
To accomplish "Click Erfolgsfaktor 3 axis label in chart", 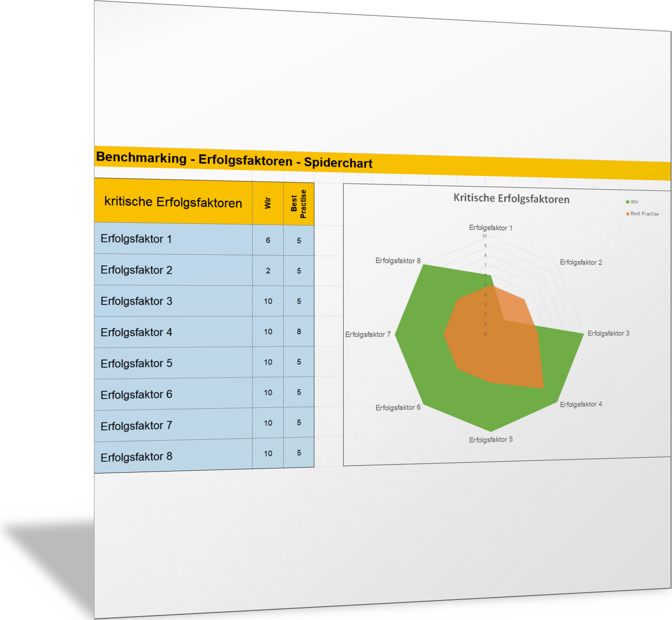I will tap(608, 333).
